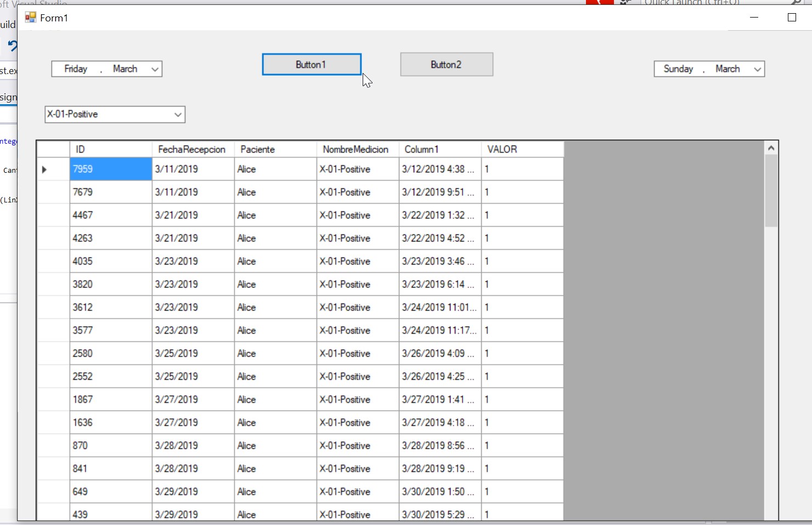Image resolution: width=812 pixels, height=525 pixels.
Task: Select the Column1 cell 3/30/2019 1:50
Action: pyautogui.click(x=440, y=492)
